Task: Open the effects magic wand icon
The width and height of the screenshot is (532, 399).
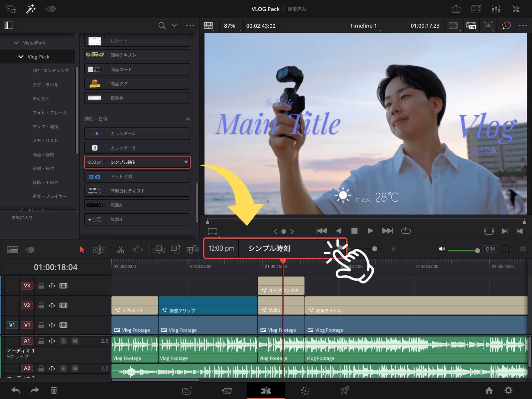Action: click(x=31, y=9)
